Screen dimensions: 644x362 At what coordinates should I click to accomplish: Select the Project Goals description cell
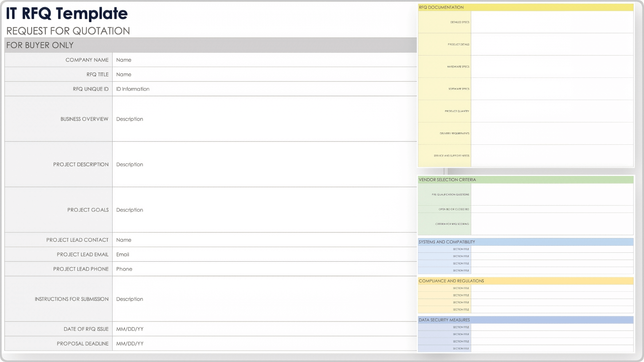coord(264,210)
